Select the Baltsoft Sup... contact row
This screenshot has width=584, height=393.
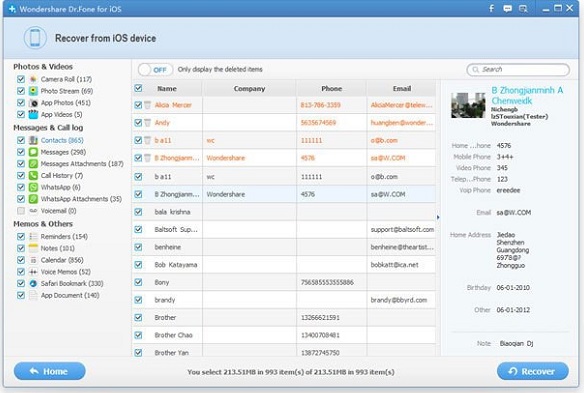point(284,229)
